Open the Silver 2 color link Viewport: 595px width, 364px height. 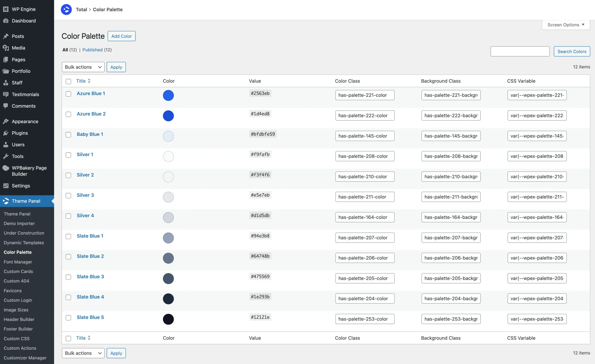[x=85, y=175]
